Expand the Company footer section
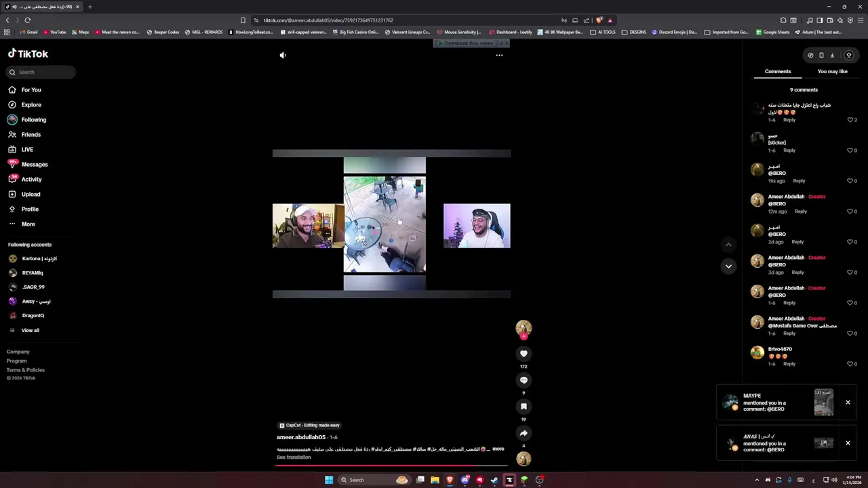Viewport: 868px width, 488px height. point(18,352)
